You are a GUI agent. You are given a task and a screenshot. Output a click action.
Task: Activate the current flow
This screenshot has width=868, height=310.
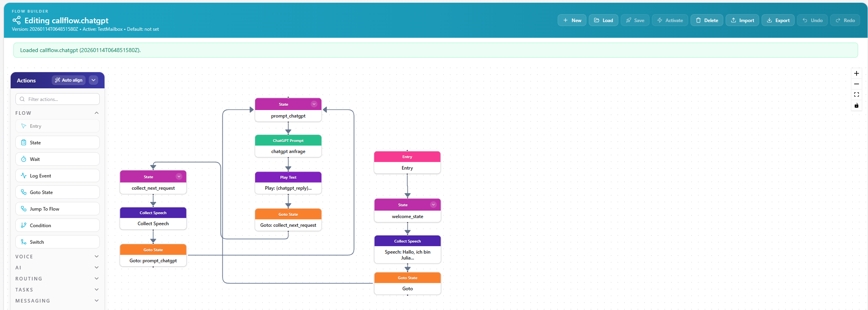(670, 20)
